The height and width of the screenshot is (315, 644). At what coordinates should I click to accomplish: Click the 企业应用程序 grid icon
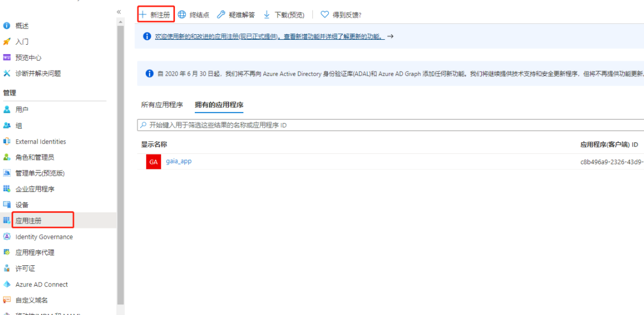[6, 189]
